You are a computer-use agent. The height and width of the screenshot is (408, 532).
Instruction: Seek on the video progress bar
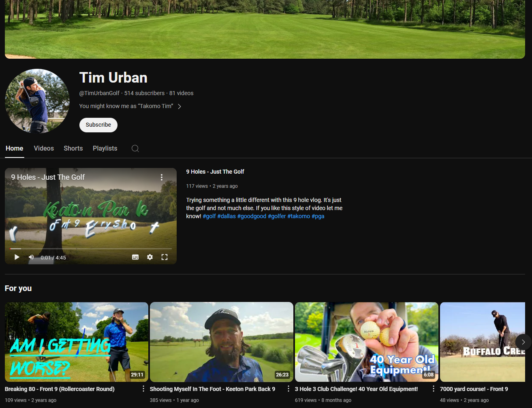(91, 249)
